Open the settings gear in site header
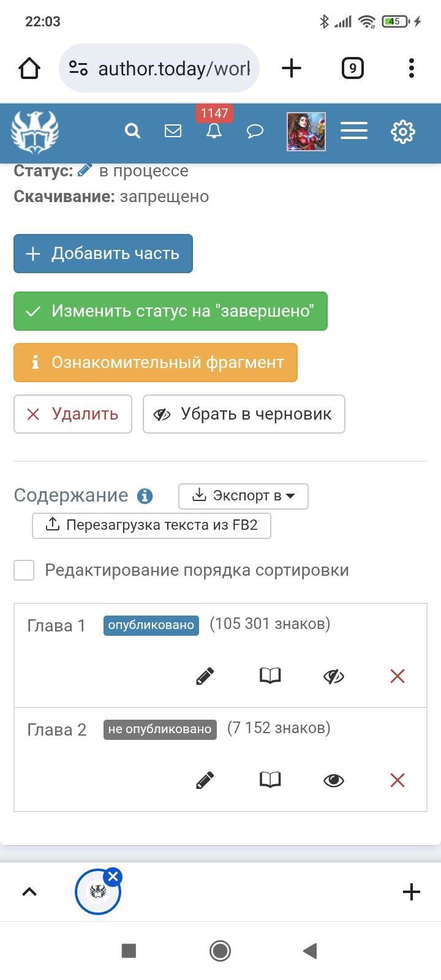The image size is (441, 980). point(402,132)
